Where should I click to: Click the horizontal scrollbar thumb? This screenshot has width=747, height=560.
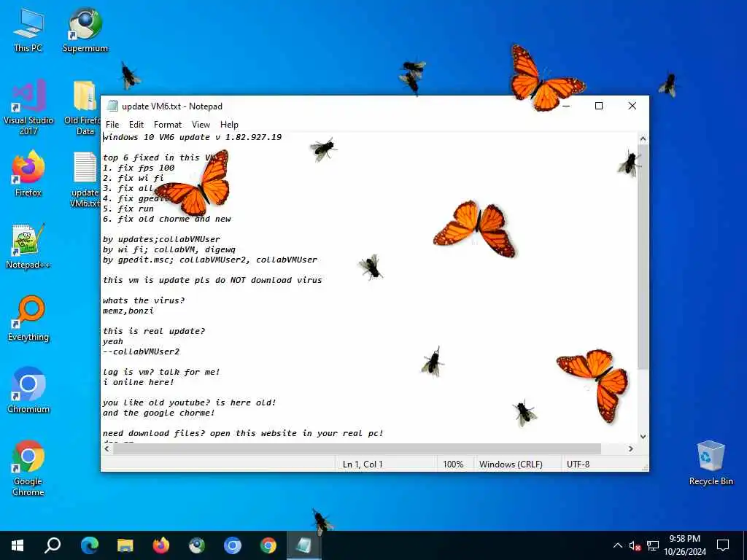point(357,448)
